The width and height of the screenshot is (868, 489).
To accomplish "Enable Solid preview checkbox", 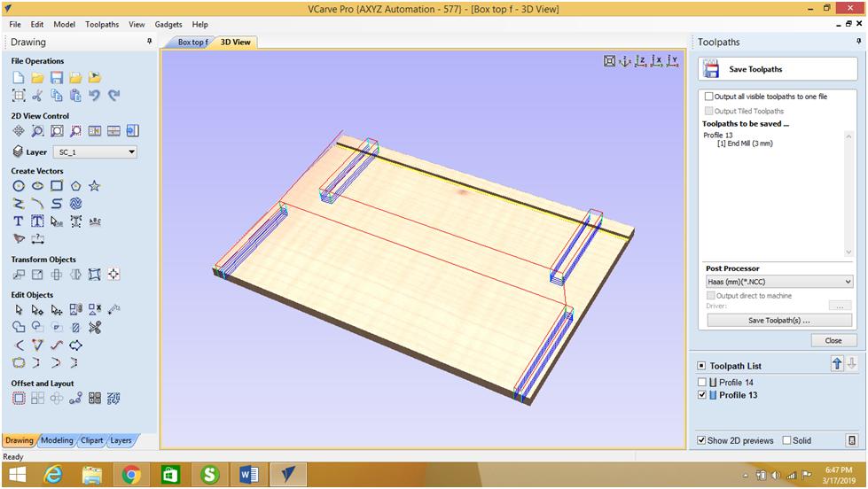I will pyautogui.click(x=786, y=440).
